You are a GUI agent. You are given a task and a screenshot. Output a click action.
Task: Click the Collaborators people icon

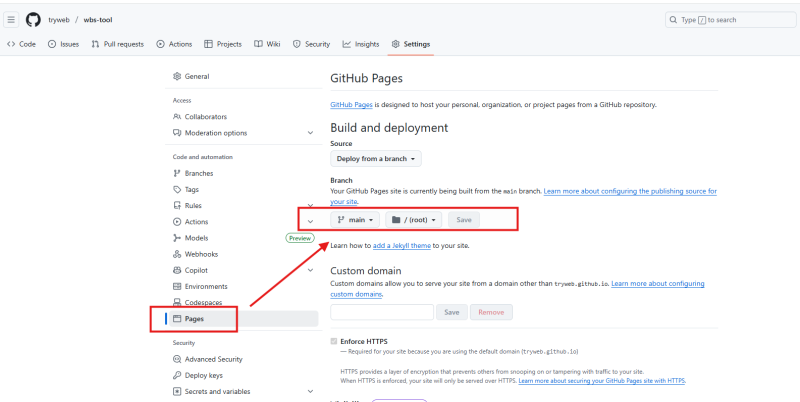click(x=177, y=117)
